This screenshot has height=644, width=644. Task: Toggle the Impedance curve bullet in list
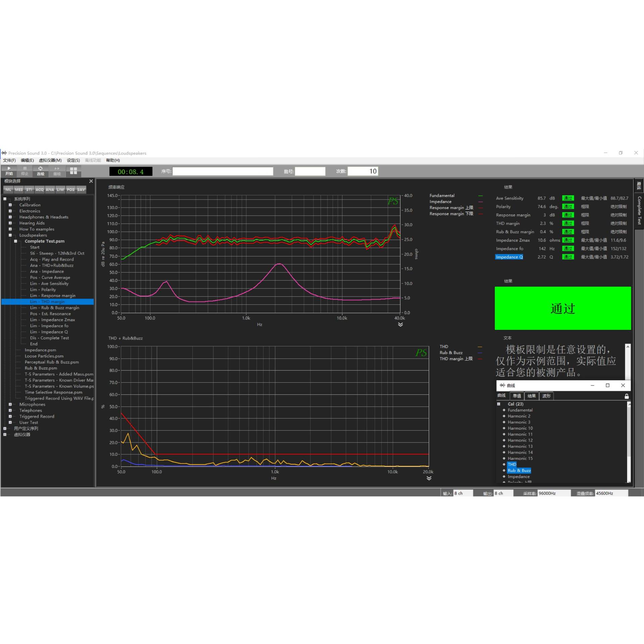pos(504,476)
